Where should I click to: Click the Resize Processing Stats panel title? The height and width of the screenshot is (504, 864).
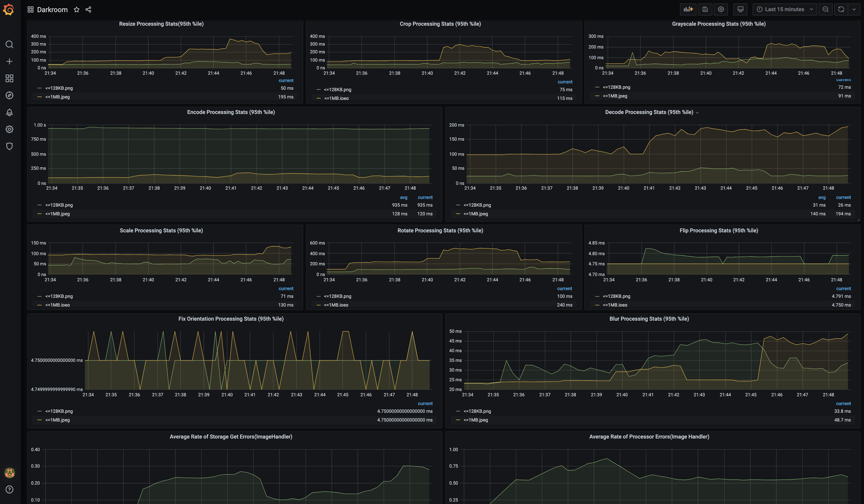pyautogui.click(x=161, y=24)
